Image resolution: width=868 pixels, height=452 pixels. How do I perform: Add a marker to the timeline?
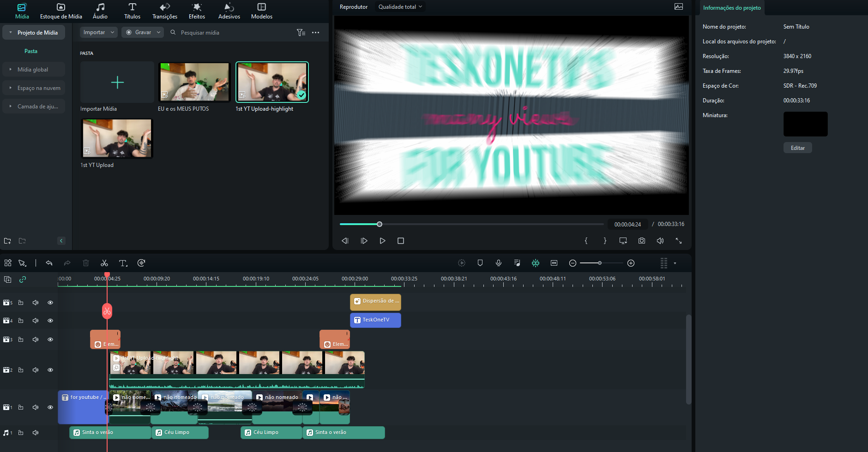point(480,263)
